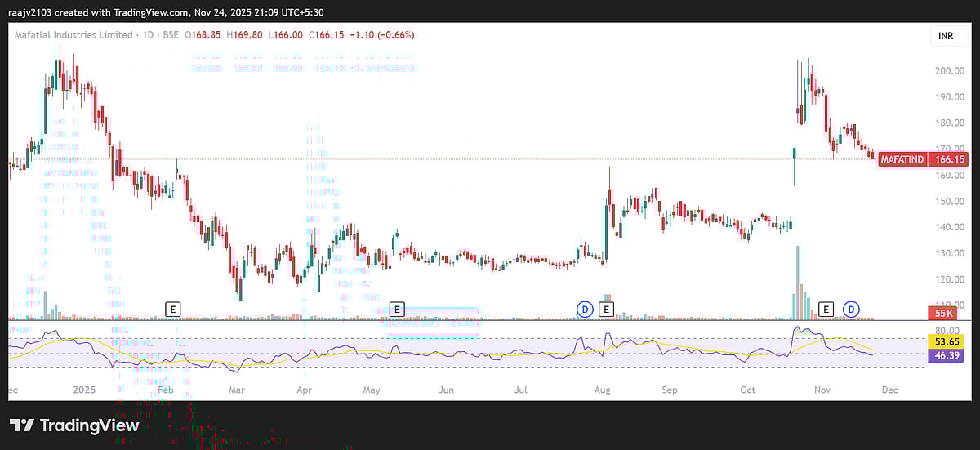Select the earnings marker in early August

[x=606, y=309]
